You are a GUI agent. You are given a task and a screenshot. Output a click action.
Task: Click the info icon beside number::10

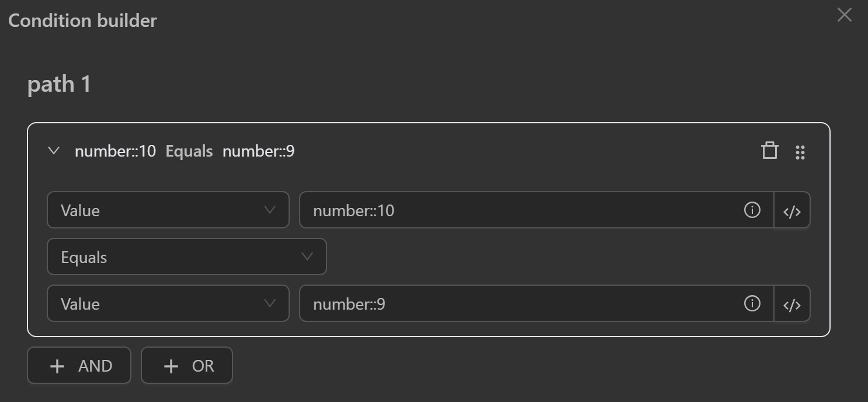pyautogui.click(x=752, y=210)
